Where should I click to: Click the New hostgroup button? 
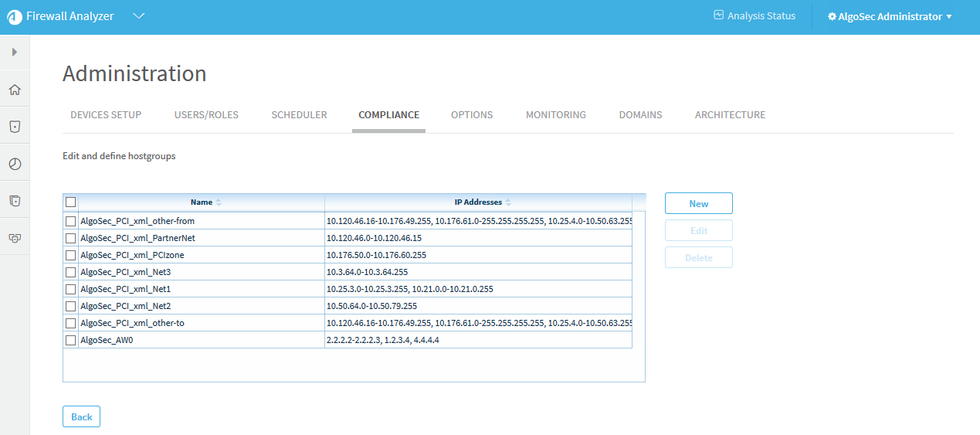[698, 203]
